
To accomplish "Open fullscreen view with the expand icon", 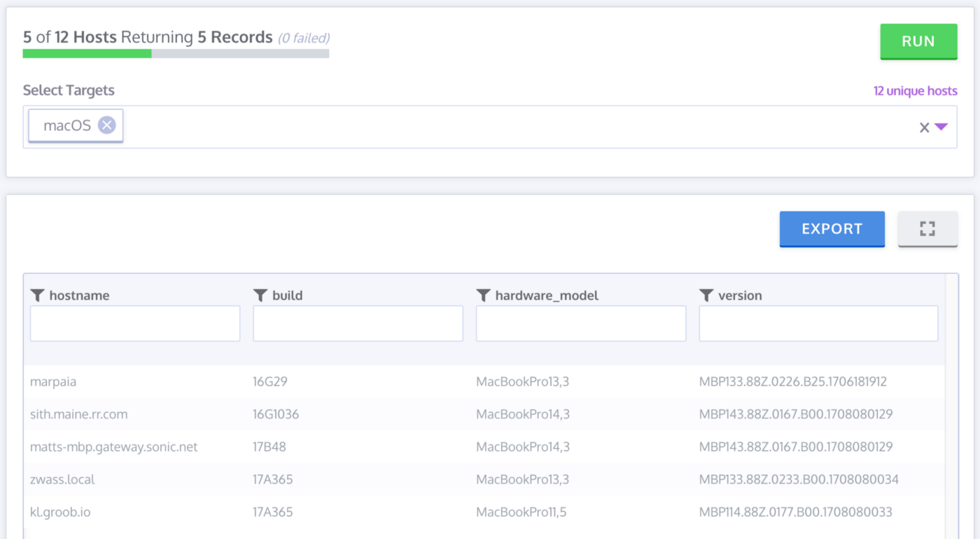I will point(927,228).
